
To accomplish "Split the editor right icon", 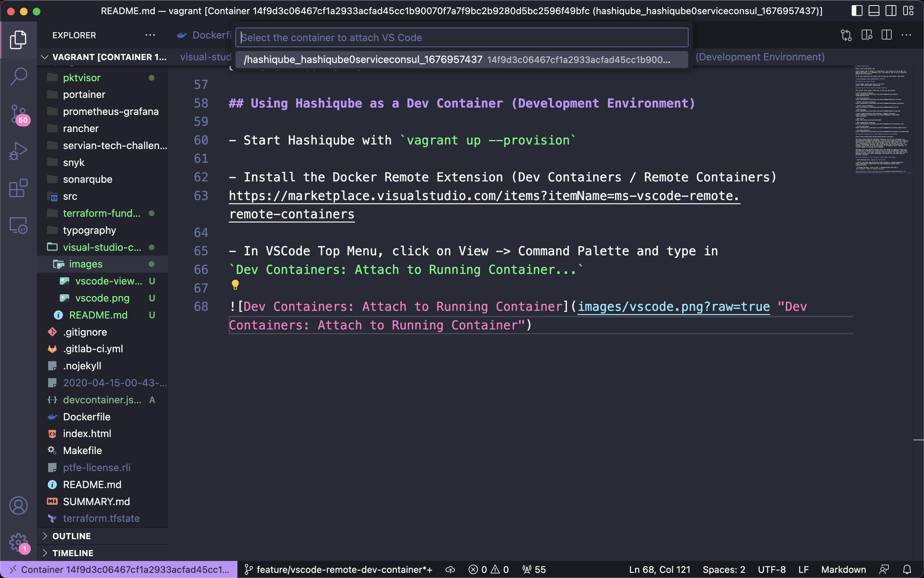I will click(x=886, y=35).
